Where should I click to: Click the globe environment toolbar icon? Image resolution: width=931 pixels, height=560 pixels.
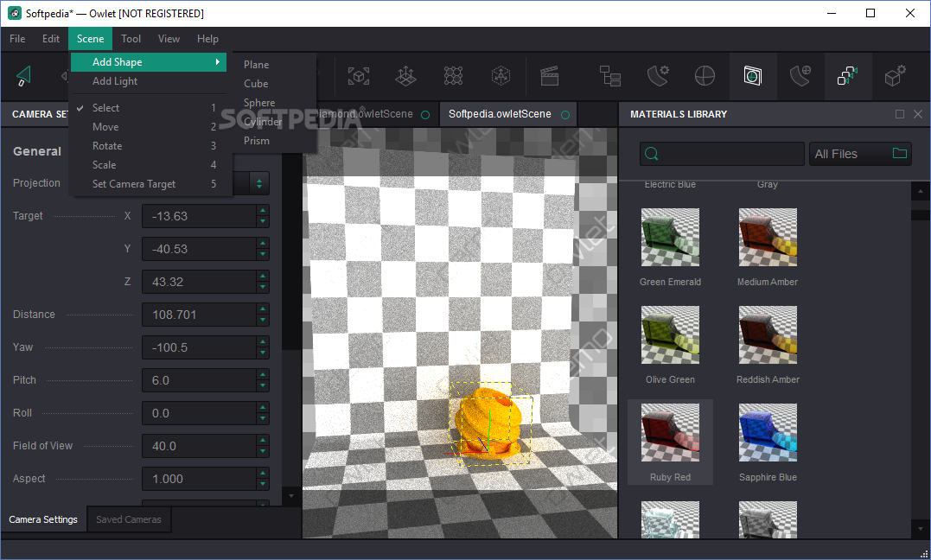point(705,76)
